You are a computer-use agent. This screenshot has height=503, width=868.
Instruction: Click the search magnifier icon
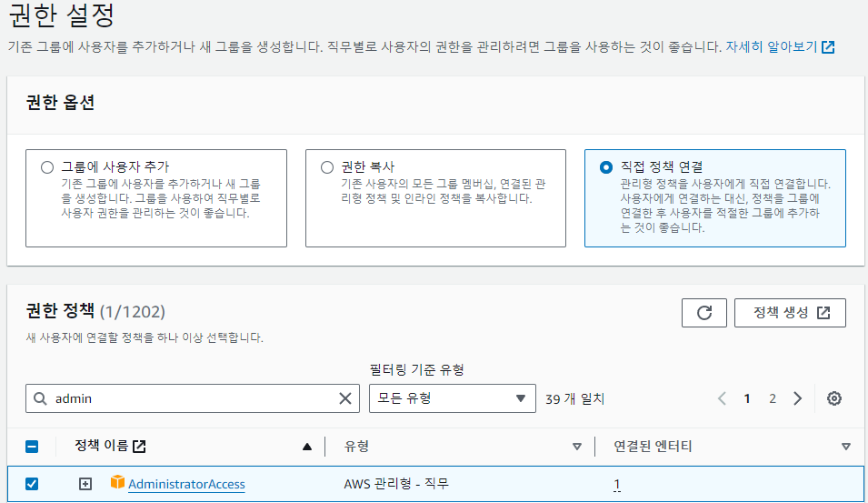pos(40,398)
